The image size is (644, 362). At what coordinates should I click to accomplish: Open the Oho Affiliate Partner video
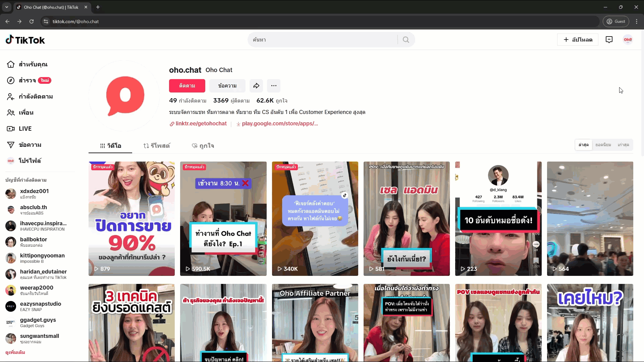[x=315, y=323]
